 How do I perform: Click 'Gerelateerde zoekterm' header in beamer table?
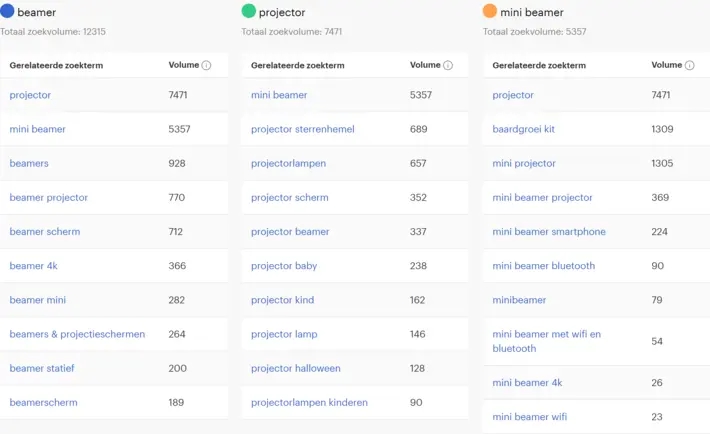point(56,65)
